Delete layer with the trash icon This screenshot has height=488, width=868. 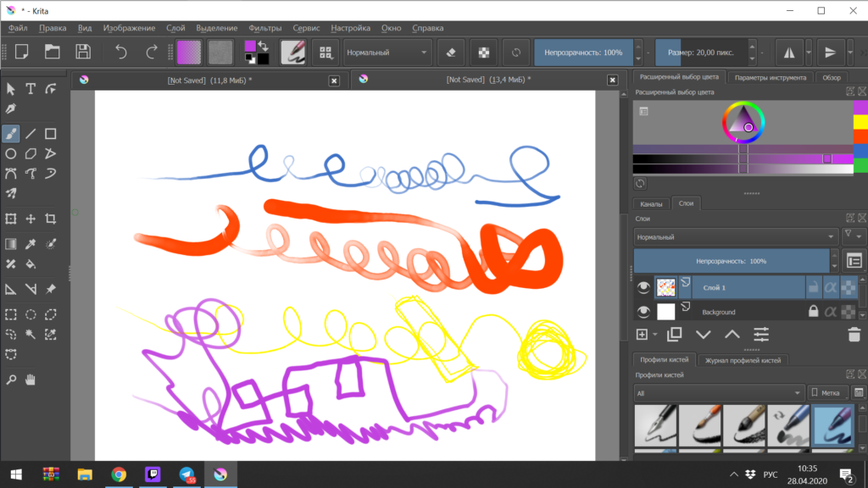point(852,335)
